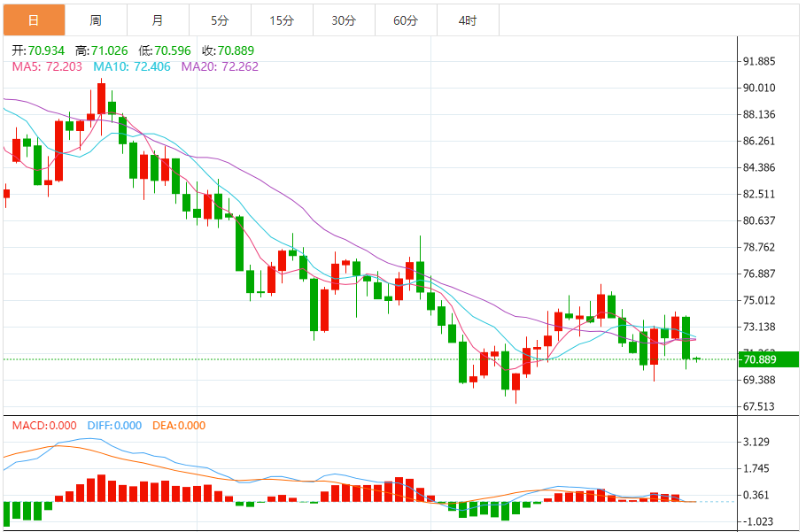Click the high price 高:71.026
The image size is (806, 532).
pyautogui.click(x=101, y=50)
